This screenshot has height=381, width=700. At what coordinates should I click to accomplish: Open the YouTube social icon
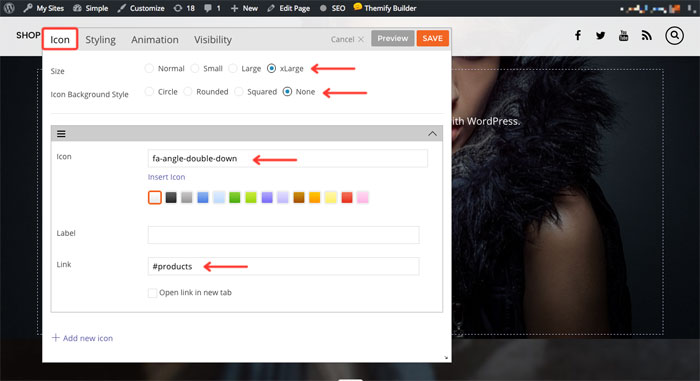click(623, 35)
